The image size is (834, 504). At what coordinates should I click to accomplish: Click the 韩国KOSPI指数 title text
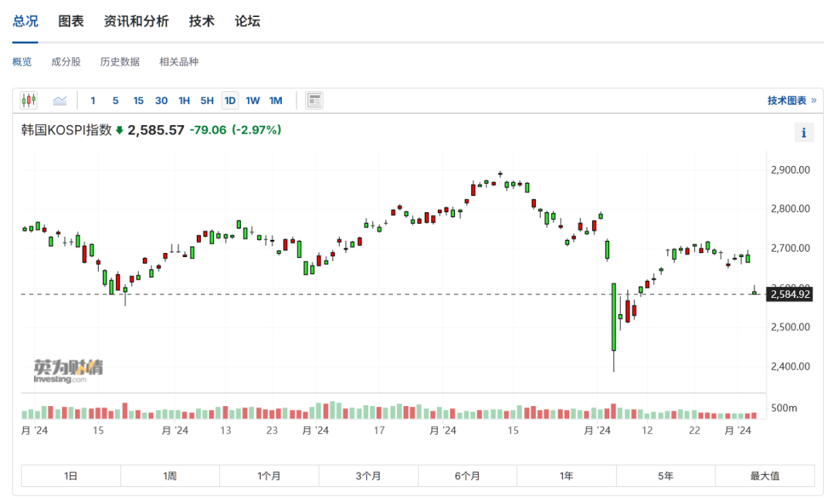click(x=66, y=130)
